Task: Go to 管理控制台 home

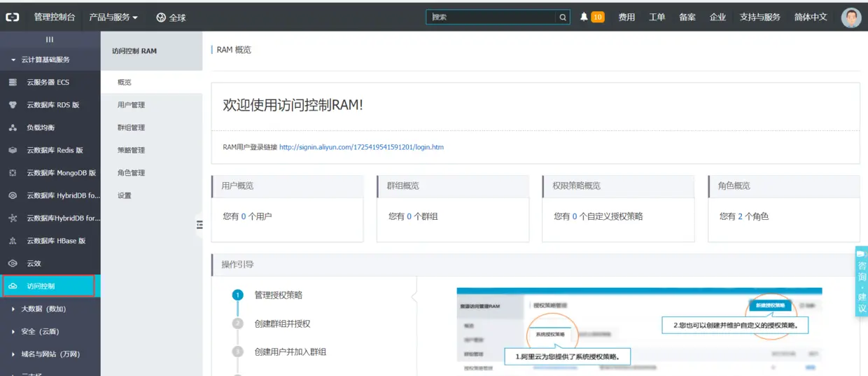Action: pos(55,18)
